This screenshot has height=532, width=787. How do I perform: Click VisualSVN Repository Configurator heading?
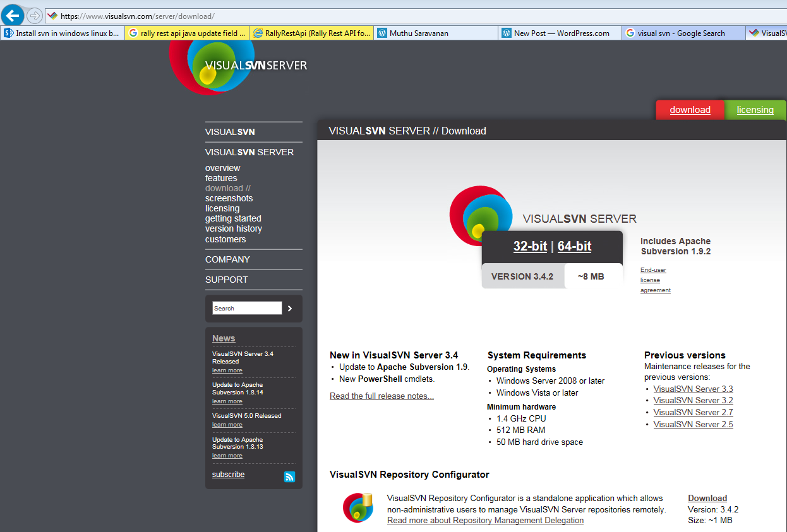[409, 475]
